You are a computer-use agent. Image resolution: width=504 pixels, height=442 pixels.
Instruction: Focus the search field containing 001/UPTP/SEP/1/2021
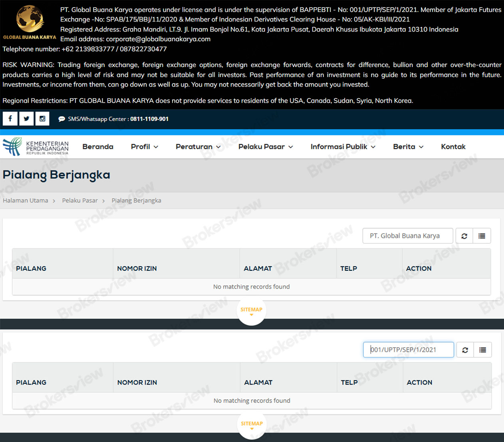(x=409, y=350)
